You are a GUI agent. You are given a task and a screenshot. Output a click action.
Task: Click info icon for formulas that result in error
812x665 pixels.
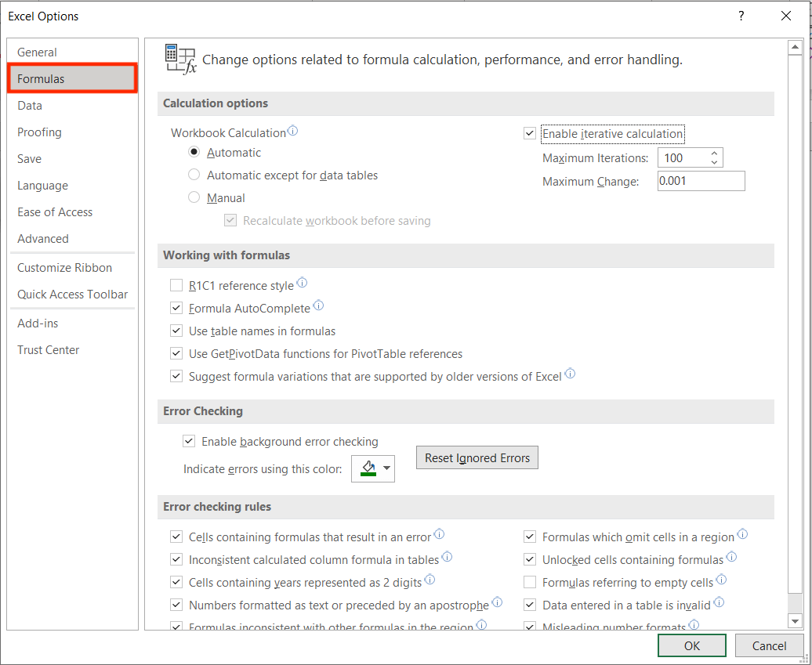[439, 534]
